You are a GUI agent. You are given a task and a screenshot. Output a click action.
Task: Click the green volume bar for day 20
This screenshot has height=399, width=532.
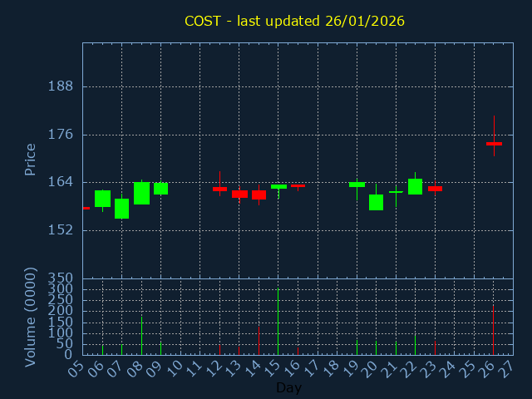click(x=377, y=347)
